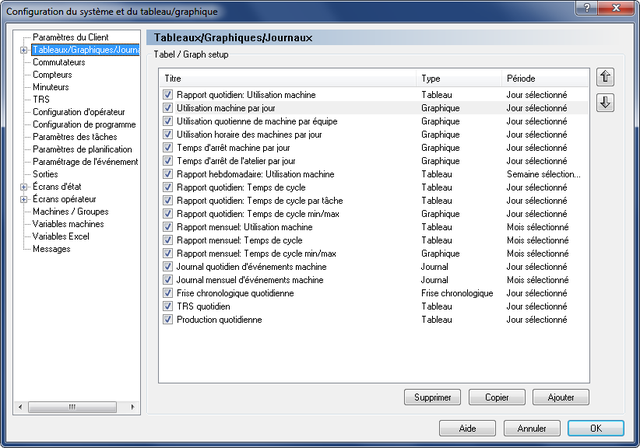Move selected item down with arrow button
Viewport: 640px width, 448px height.
[x=605, y=102]
